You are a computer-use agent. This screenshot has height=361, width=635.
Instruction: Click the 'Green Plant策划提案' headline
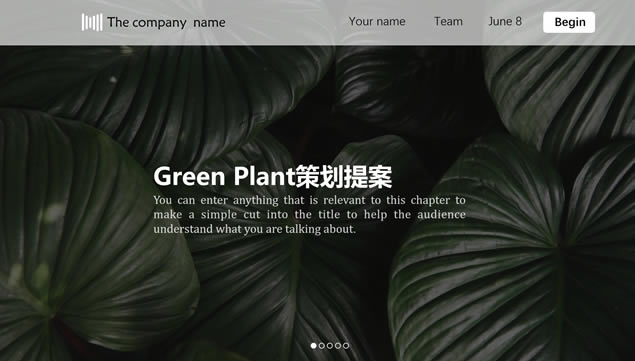pyautogui.click(x=273, y=177)
